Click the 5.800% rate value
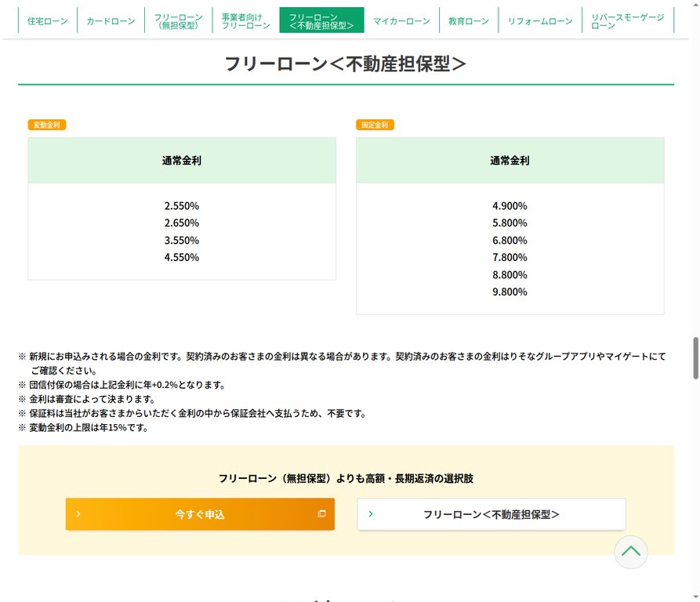 (510, 223)
